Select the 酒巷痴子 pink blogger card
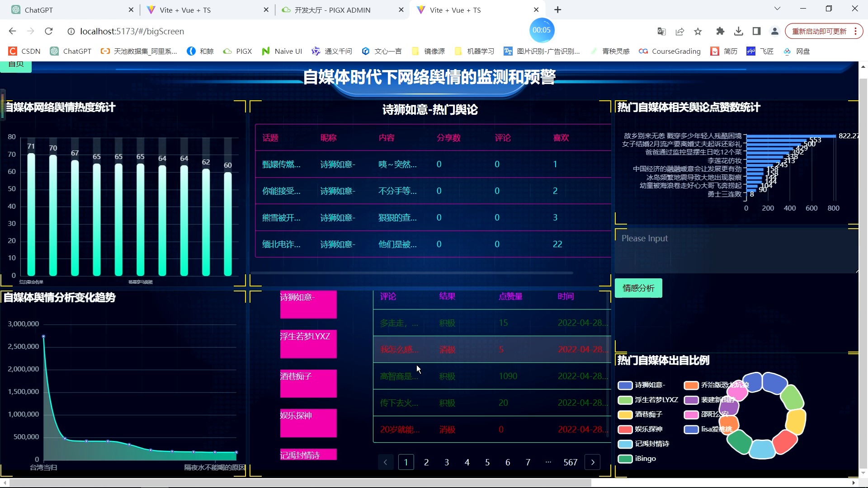This screenshot has width=868, height=488. pos(308,383)
